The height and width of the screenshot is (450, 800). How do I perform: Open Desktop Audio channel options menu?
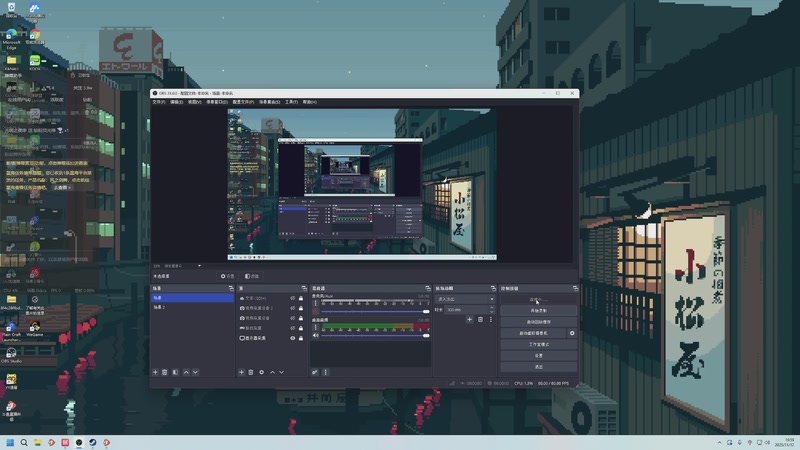pos(315,328)
